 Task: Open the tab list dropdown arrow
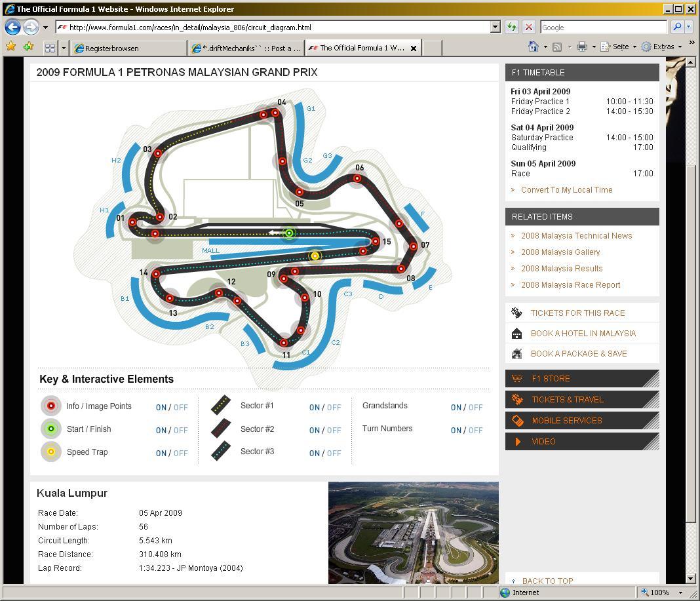pos(64,48)
